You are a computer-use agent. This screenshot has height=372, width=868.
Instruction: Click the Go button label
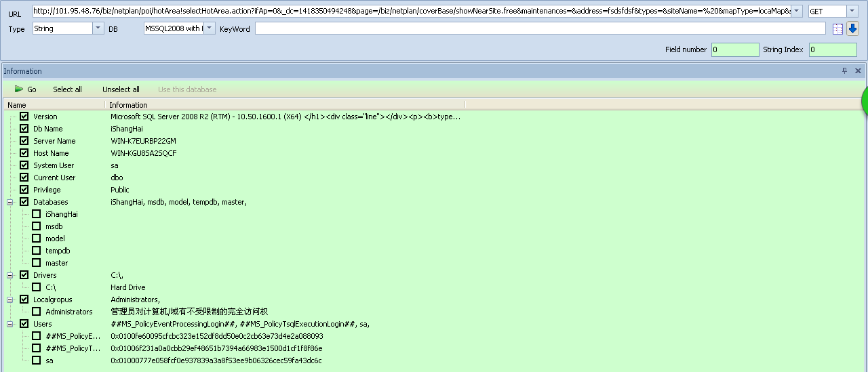tap(32, 89)
